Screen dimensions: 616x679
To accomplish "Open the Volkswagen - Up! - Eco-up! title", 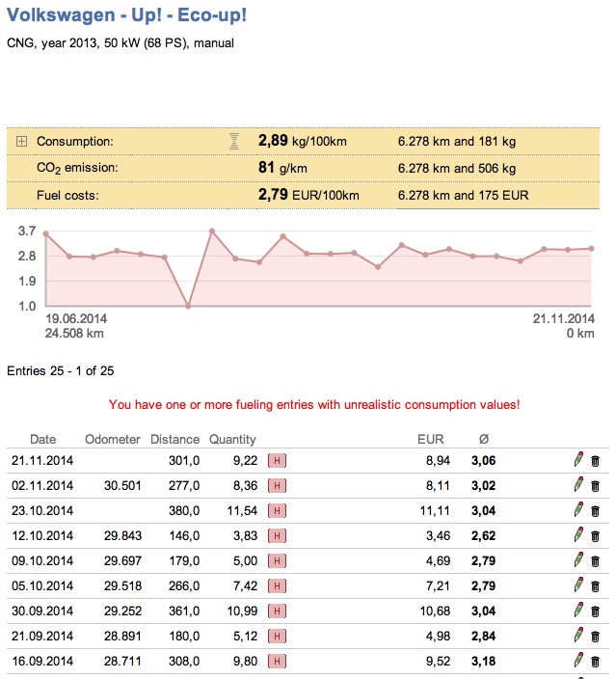I will 126,15.
